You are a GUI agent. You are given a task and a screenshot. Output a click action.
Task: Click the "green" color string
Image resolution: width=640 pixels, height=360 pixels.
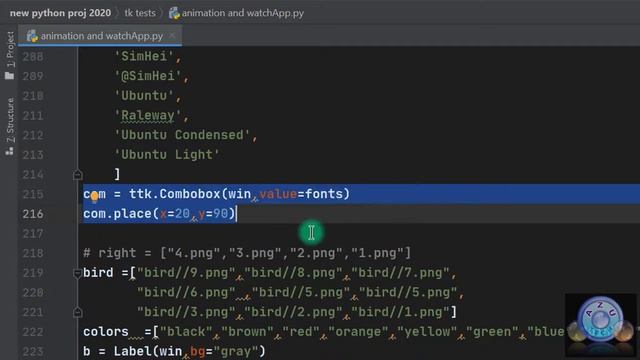tap(492, 332)
